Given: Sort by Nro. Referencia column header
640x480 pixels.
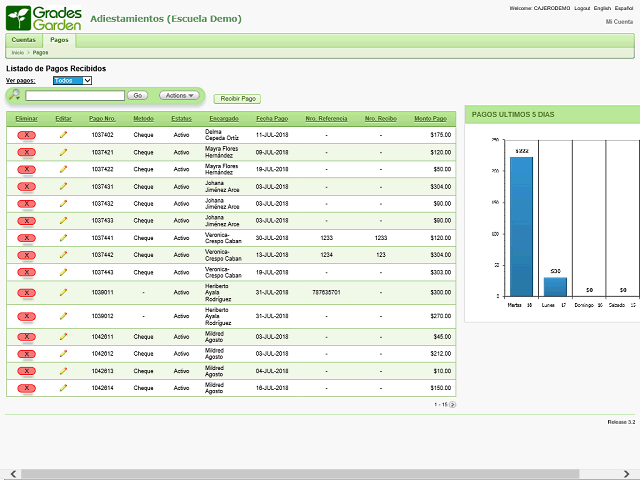Looking at the screenshot, I should [x=326, y=119].
